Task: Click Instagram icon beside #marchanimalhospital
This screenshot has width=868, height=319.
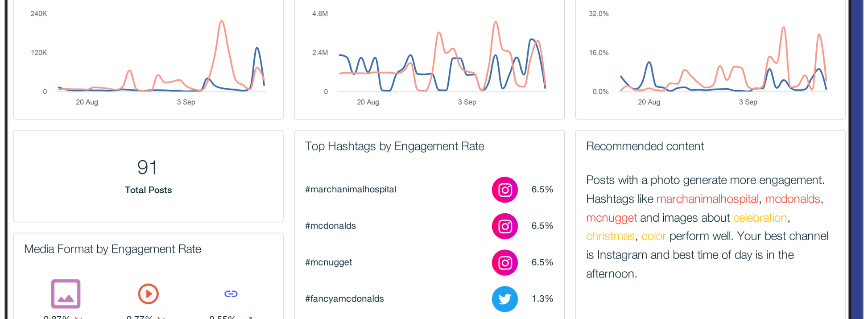Action: 504,190
